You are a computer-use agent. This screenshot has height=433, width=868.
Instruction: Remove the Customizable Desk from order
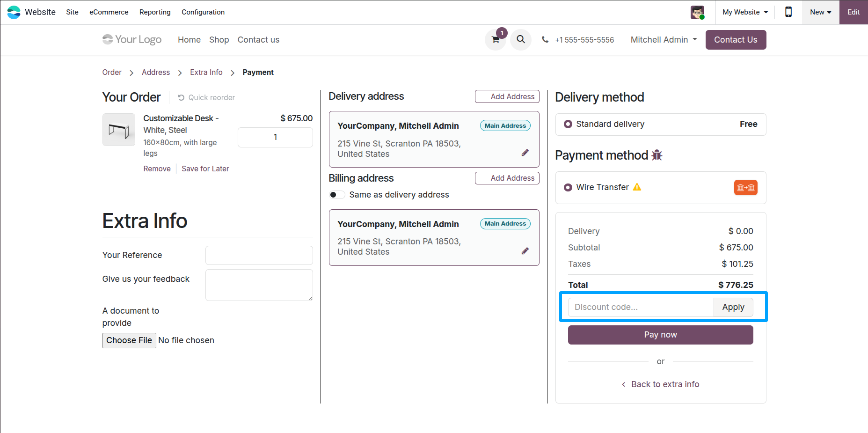[x=157, y=169]
